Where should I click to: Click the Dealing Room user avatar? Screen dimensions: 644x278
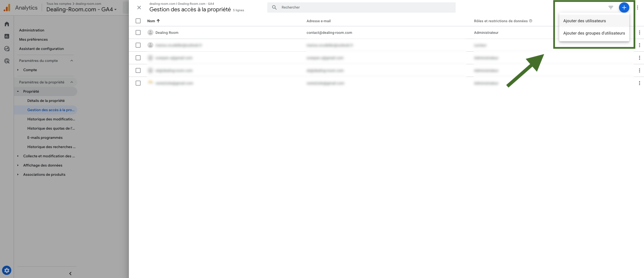pos(150,32)
